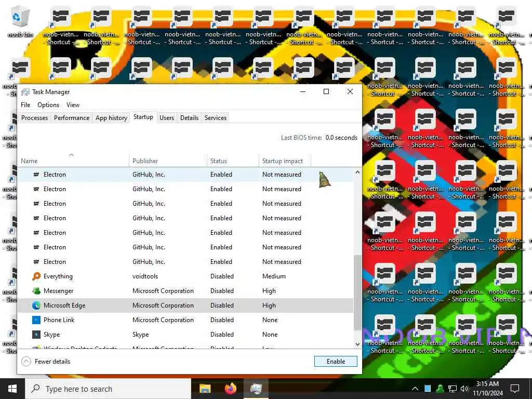Click the Microsoft Edge icon in startup list
Image resolution: width=532 pixels, height=399 pixels.
(x=36, y=305)
